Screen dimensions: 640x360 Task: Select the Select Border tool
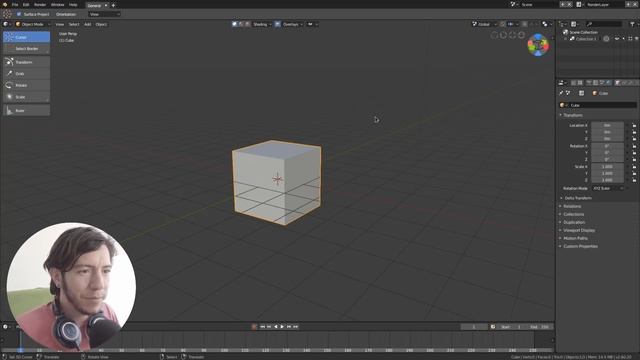(27, 49)
